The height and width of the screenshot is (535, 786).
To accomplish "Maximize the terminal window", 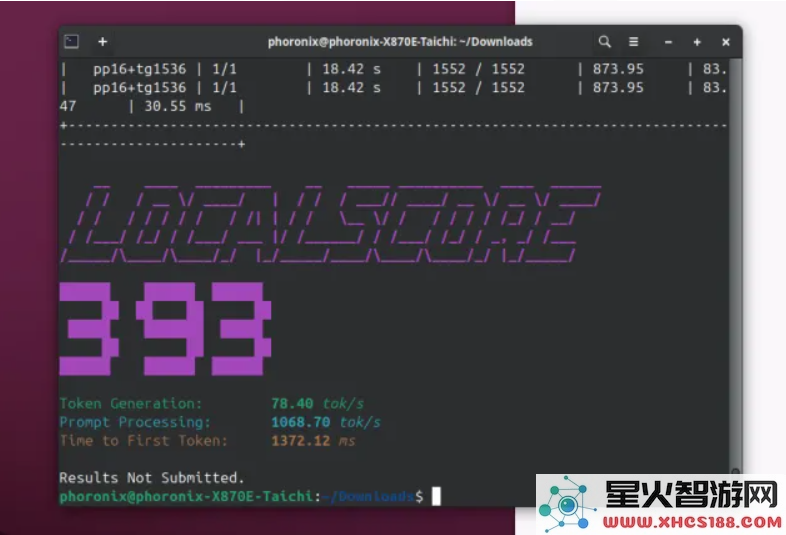I will (697, 42).
